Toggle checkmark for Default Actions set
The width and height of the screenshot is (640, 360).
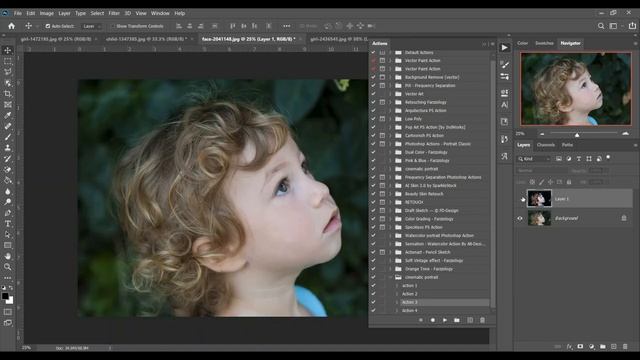373,52
